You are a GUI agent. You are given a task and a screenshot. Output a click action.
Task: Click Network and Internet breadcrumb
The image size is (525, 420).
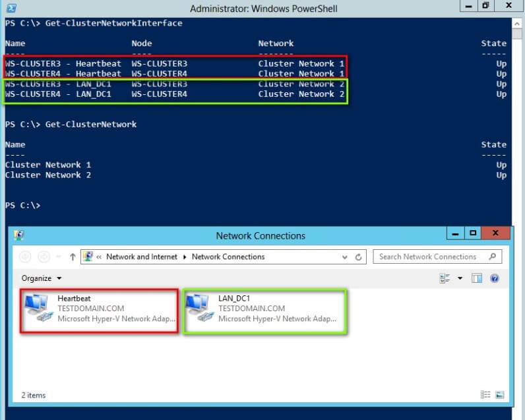pyautogui.click(x=142, y=257)
